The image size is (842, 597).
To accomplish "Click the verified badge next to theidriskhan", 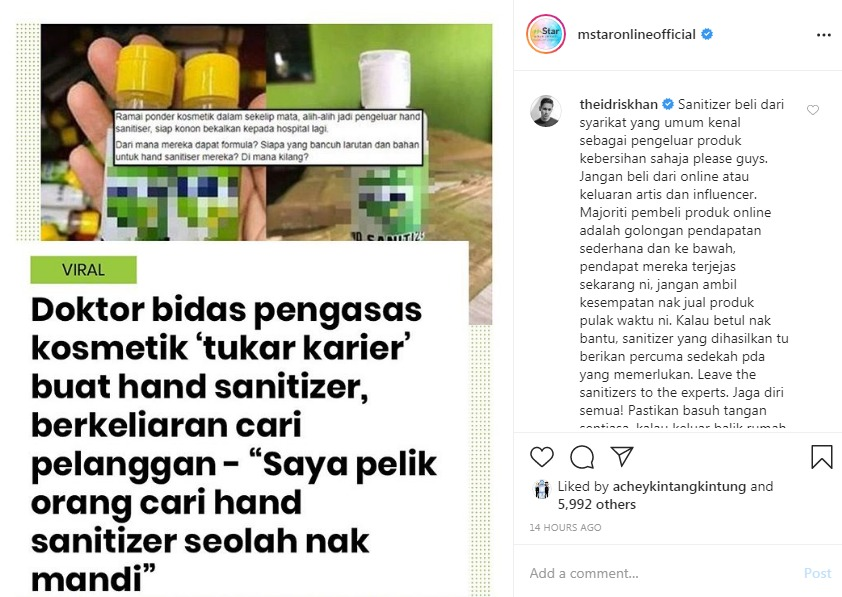I will click(668, 104).
